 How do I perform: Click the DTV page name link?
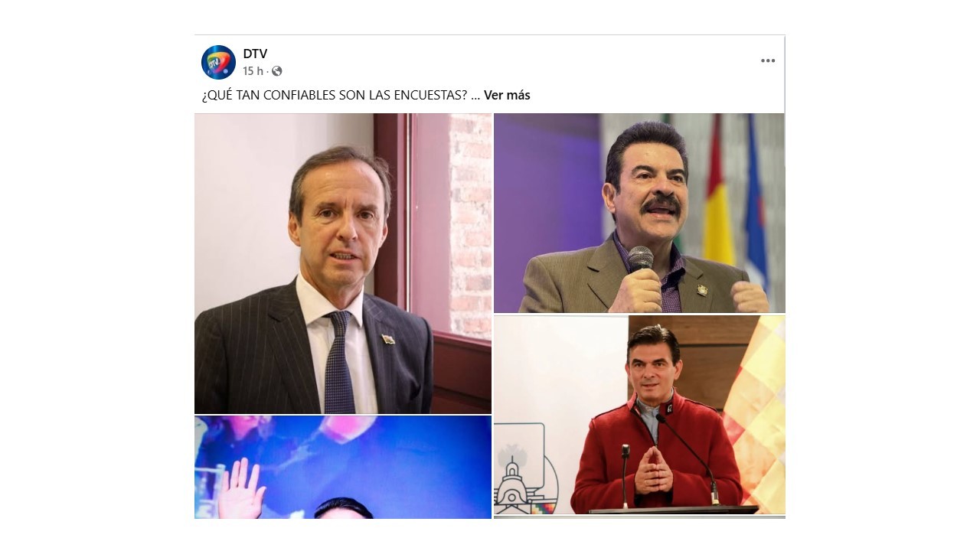(255, 54)
